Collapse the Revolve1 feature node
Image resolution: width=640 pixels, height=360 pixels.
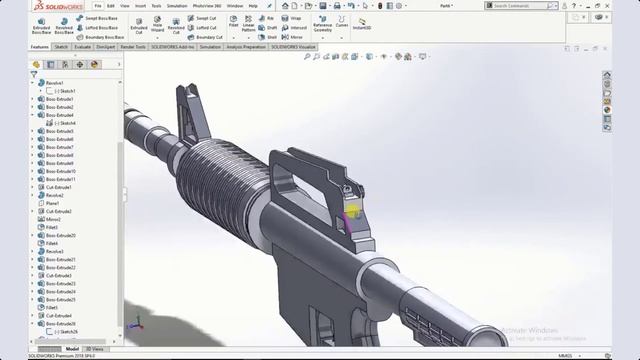click(33, 83)
